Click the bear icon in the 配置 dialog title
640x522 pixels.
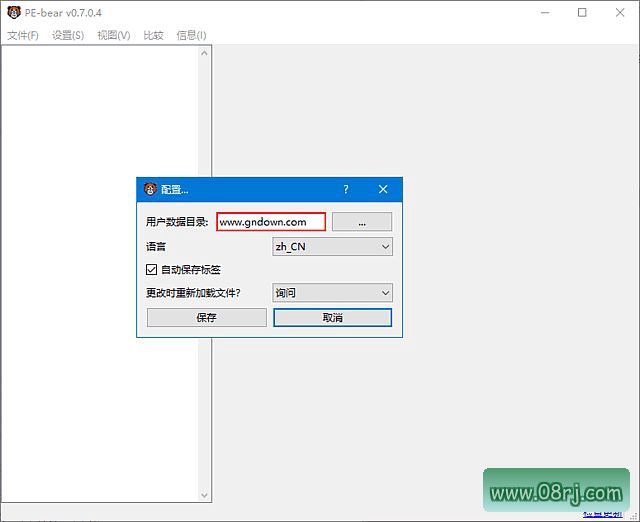point(150,189)
